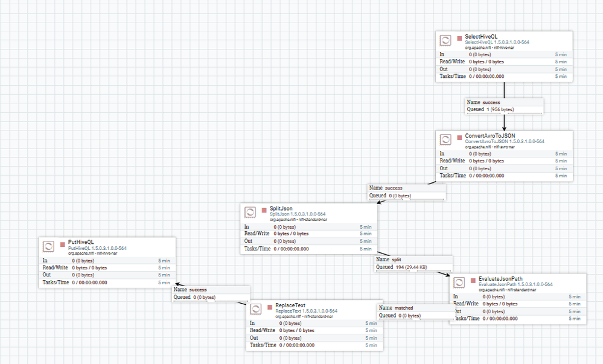Screen dimensions: 603x364
Task: Select the split connection with 194 queued
Action: point(413,263)
